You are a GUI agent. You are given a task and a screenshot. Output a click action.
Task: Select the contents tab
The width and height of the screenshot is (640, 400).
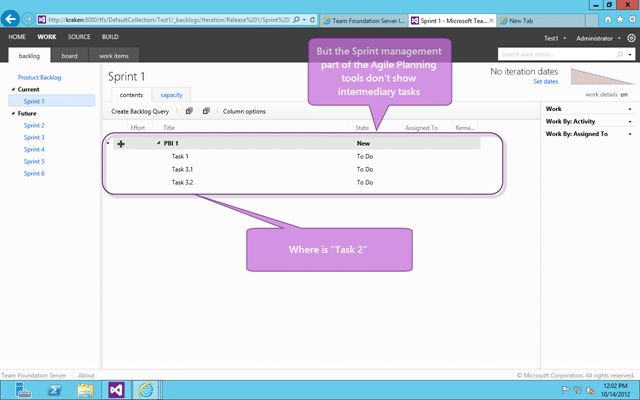click(x=131, y=95)
